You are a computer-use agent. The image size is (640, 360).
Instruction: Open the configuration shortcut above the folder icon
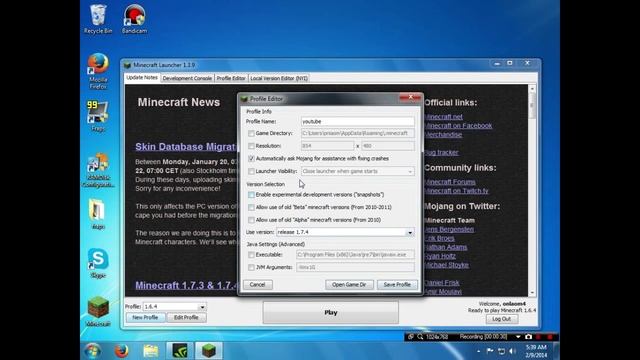click(98, 170)
